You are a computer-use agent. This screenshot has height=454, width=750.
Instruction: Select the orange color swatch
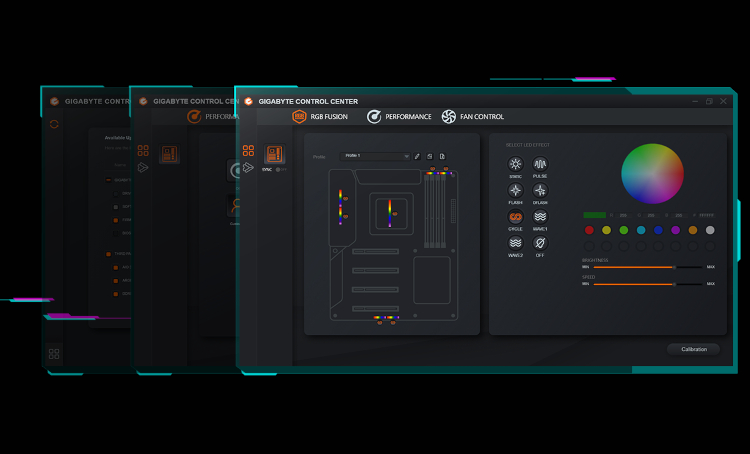coord(693,231)
